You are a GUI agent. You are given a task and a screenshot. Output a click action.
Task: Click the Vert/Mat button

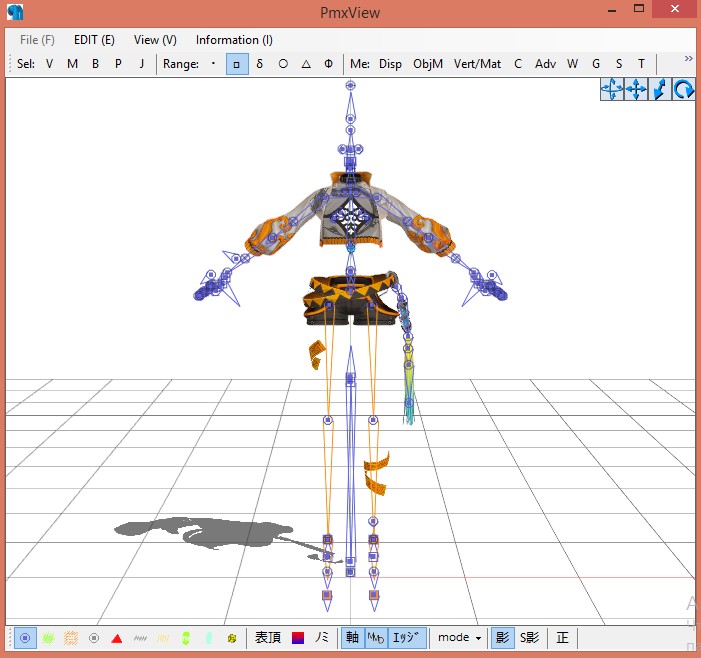(477, 64)
